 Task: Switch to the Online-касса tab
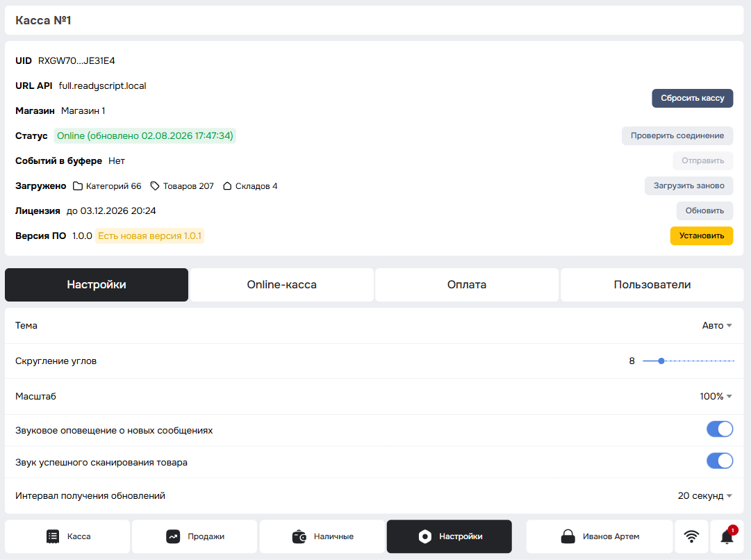pos(281,285)
